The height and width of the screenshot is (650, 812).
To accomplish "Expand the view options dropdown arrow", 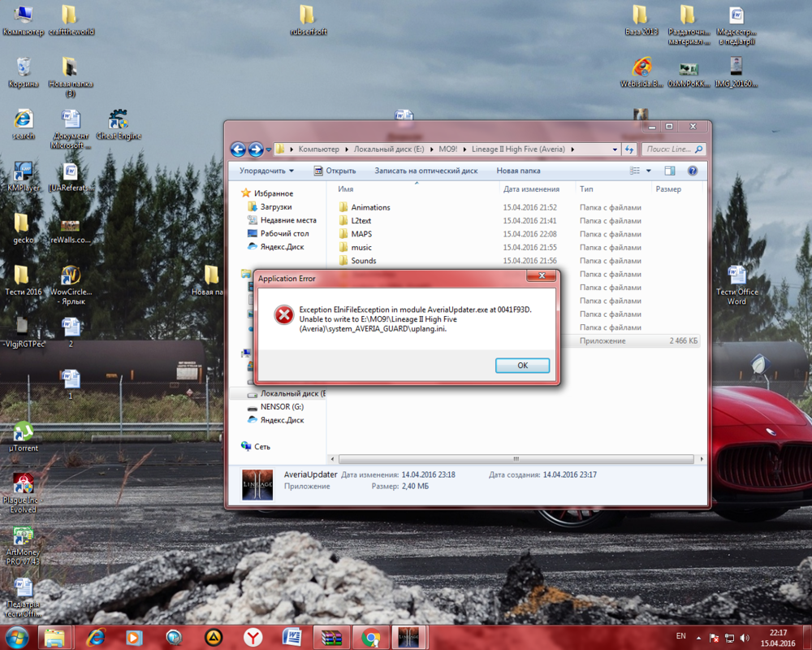I will click(649, 171).
